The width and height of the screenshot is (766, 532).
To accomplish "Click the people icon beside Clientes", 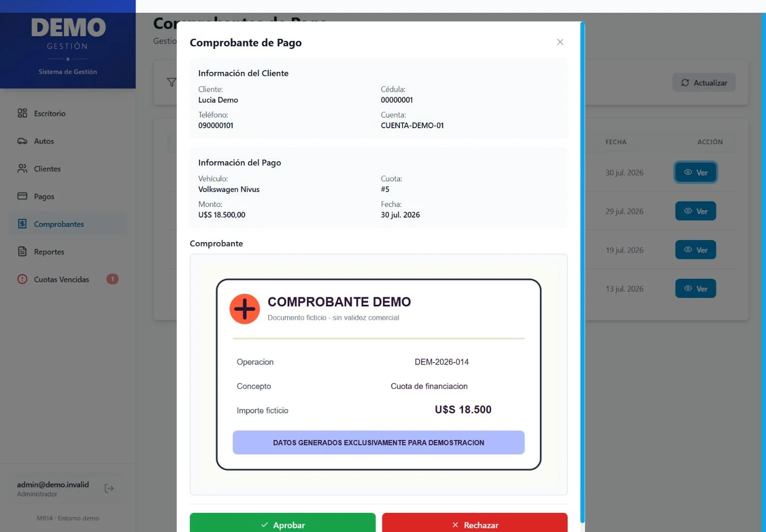I will pos(22,169).
